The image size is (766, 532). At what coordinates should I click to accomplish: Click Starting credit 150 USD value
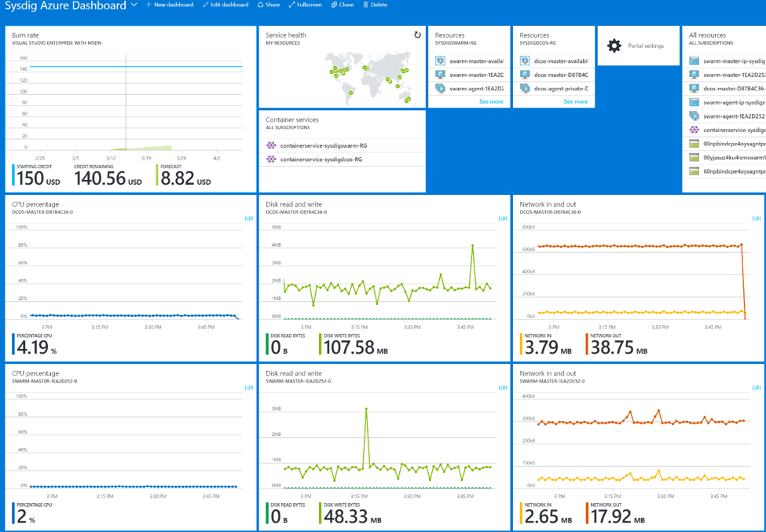[x=38, y=179]
